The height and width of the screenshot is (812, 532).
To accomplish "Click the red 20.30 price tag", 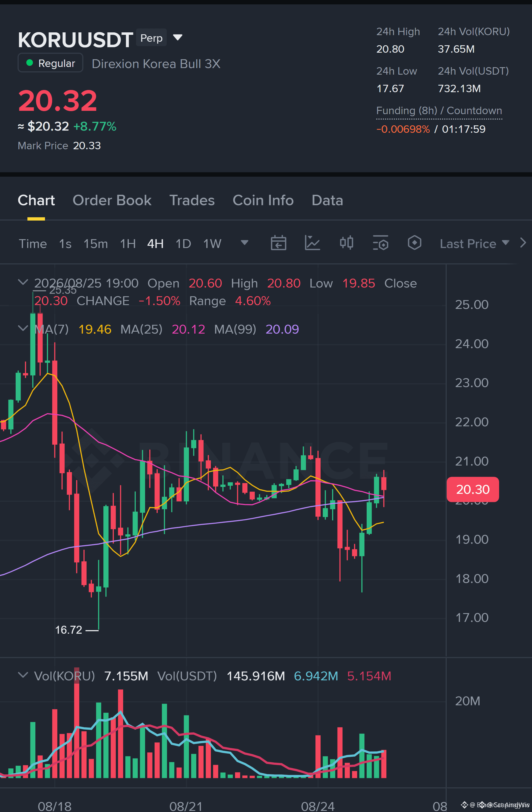I will (x=473, y=489).
